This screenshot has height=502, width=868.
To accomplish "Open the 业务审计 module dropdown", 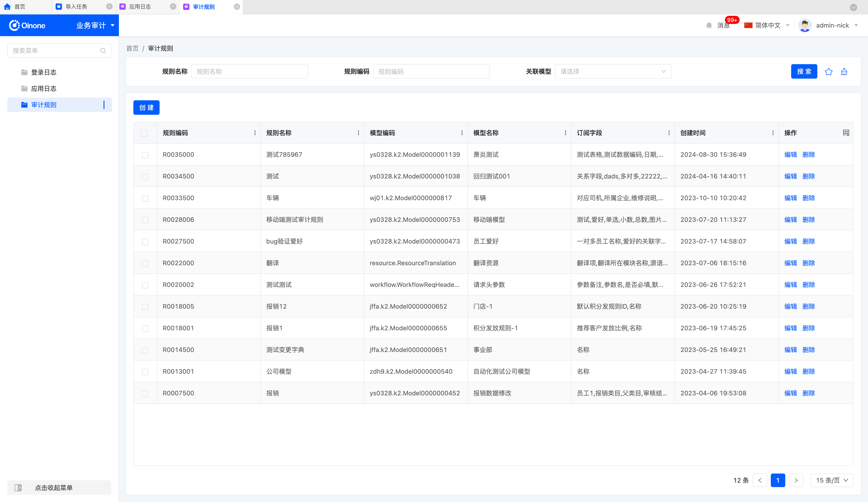I will pos(95,25).
